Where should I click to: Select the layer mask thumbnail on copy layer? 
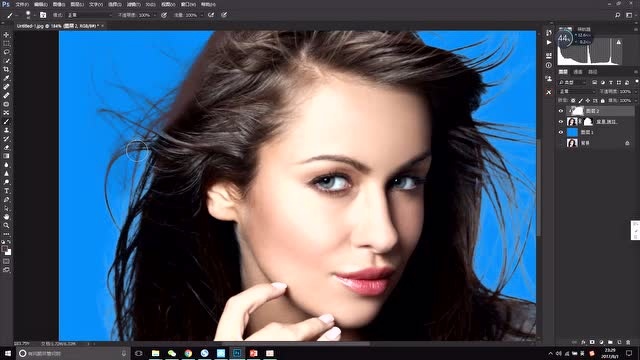[x=588, y=122]
